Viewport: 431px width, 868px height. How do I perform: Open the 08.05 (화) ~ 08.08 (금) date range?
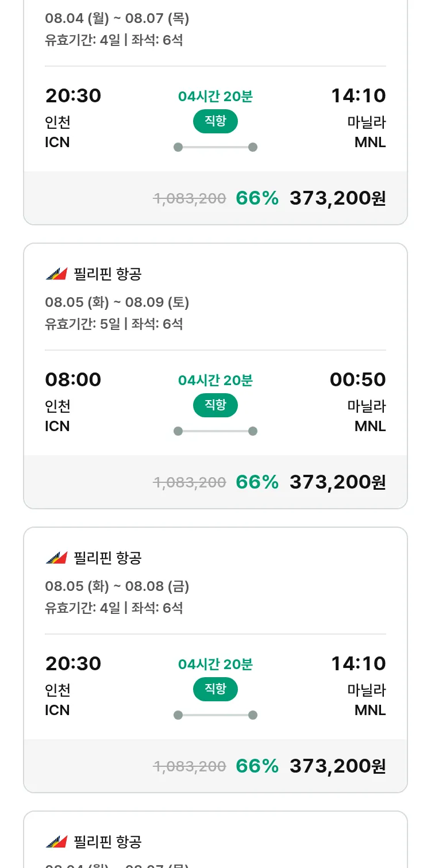pos(117,586)
